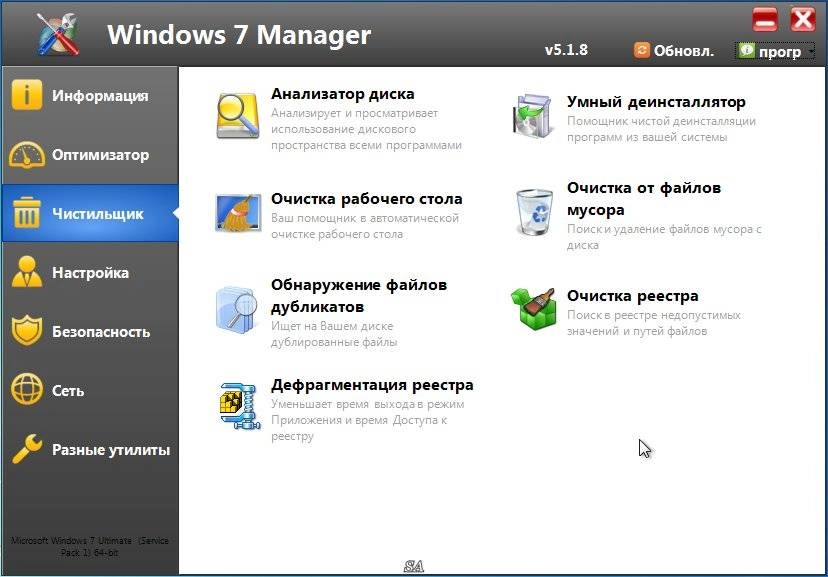Open the Умный деинсталлятор link
This screenshot has height=577, width=828.
(656, 101)
